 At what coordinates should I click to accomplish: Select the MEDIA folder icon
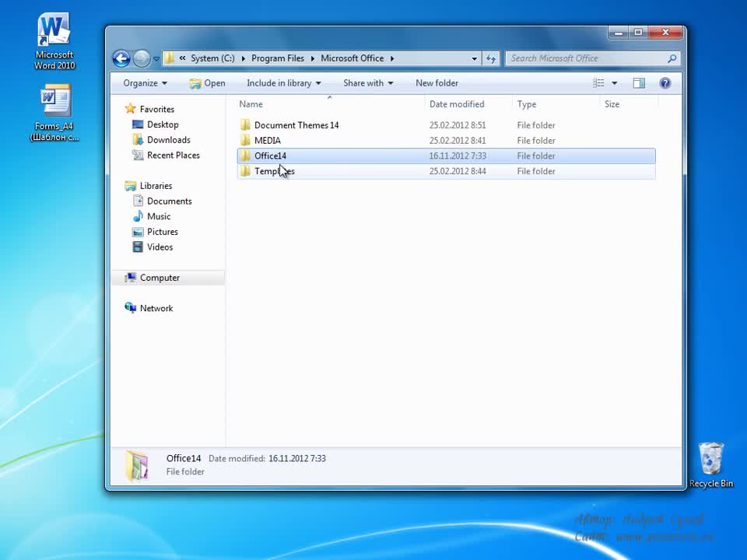coord(245,141)
